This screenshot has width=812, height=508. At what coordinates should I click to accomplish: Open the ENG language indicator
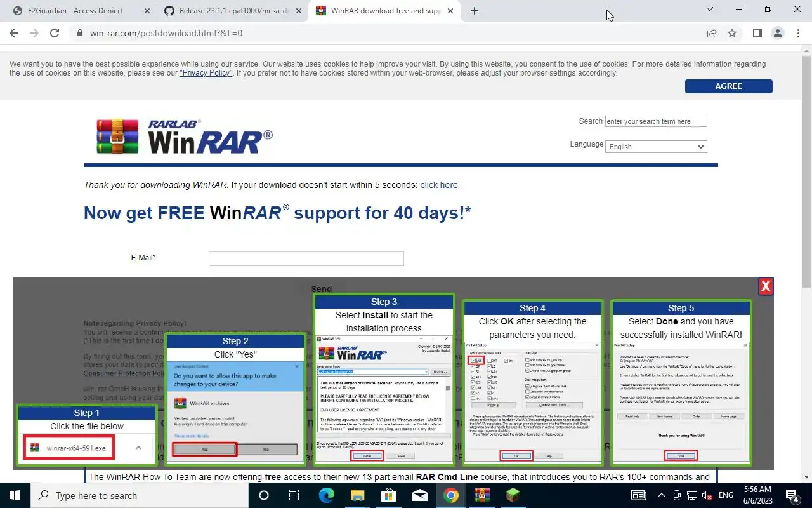click(726, 495)
